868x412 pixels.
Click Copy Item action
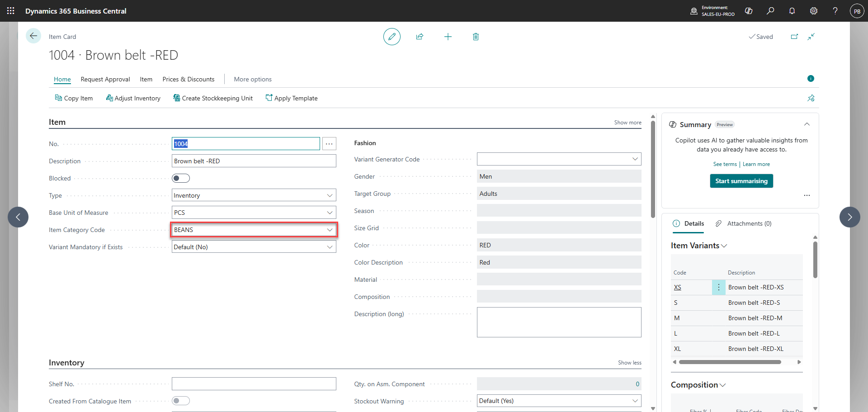click(74, 98)
